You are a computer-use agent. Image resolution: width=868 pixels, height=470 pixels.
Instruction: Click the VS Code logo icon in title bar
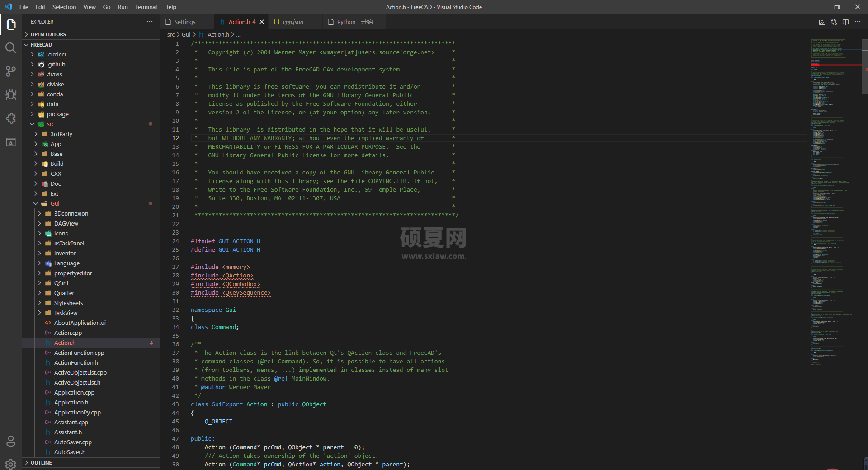click(x=8, y=7)
